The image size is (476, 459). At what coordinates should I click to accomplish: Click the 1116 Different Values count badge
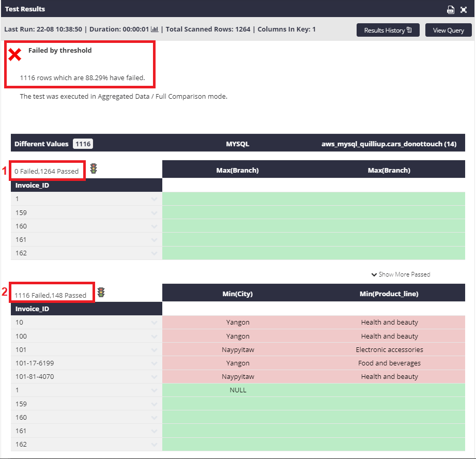pyautogui.click(x=83, y=144)
